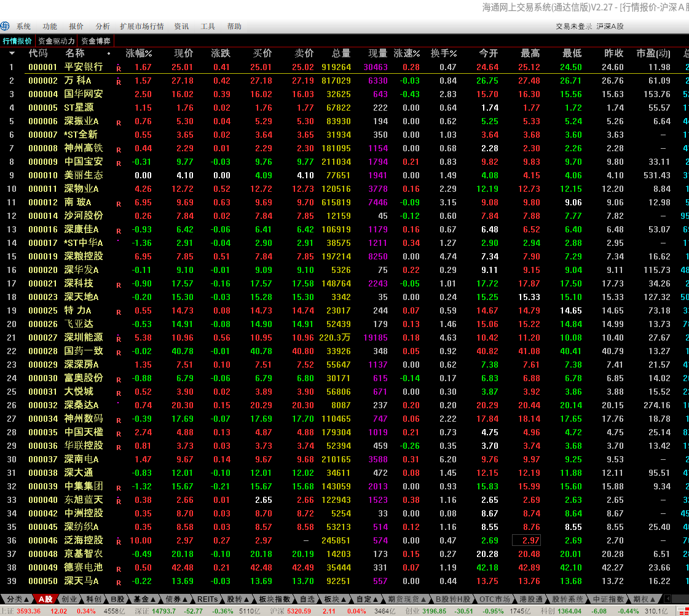Switch to 行情报价 tab
Screen dimensions: 689x616
pos(18,41)
